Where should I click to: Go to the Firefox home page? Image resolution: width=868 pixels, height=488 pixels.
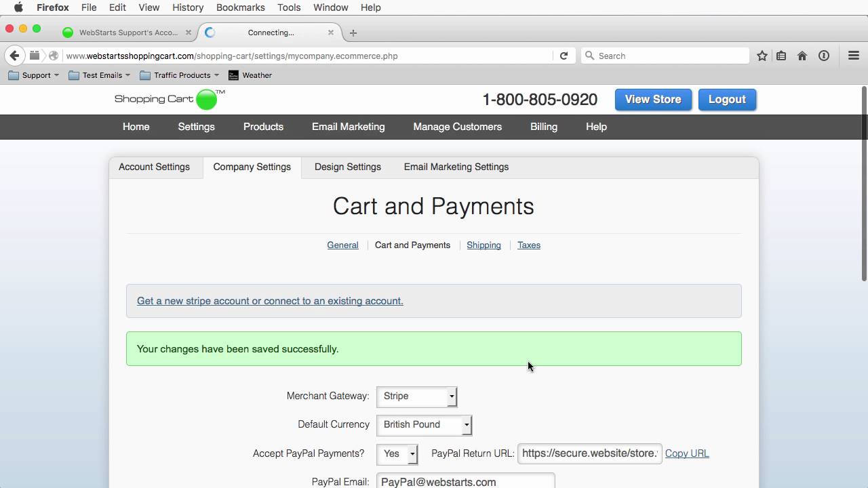(802, 56)
